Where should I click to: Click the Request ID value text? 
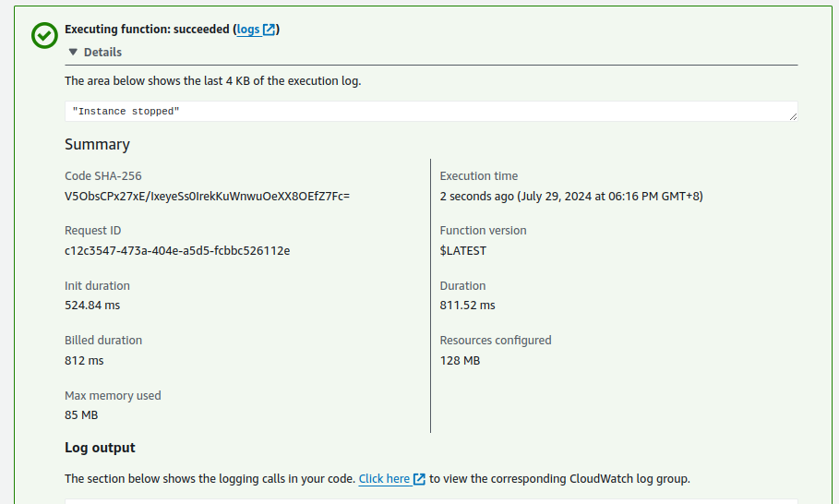click(177, 250)
